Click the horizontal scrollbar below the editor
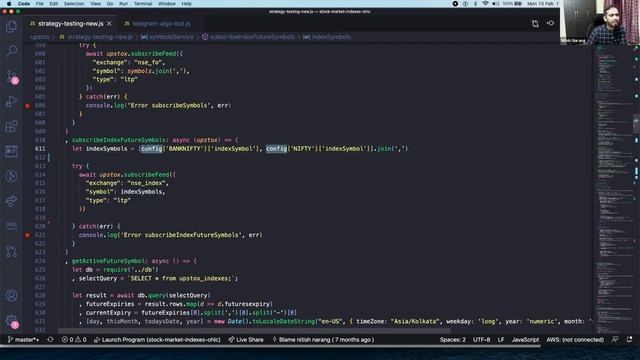Image resolution: width=640 pixels, height=360 pixels. (x=254, y=331)
